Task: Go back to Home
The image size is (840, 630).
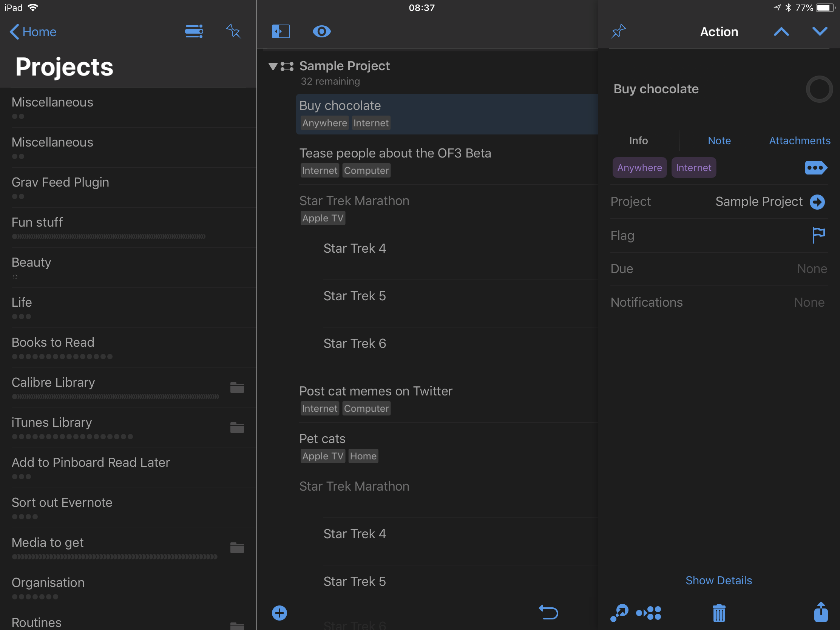Action: point(33,32)
